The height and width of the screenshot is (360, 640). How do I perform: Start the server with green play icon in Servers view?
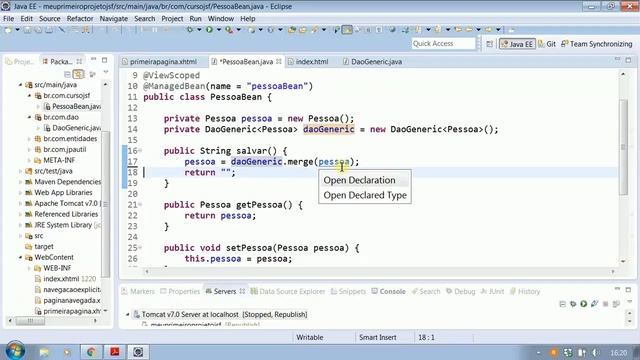(584, 304)
